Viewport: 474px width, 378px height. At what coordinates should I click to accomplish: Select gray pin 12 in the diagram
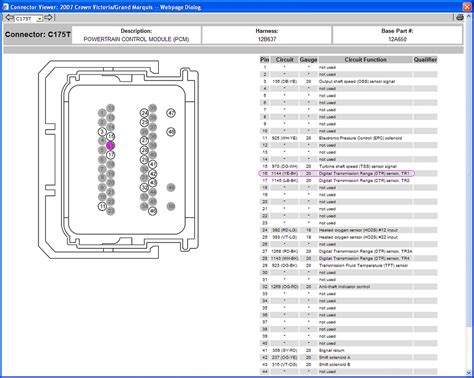tap(111, 108)
